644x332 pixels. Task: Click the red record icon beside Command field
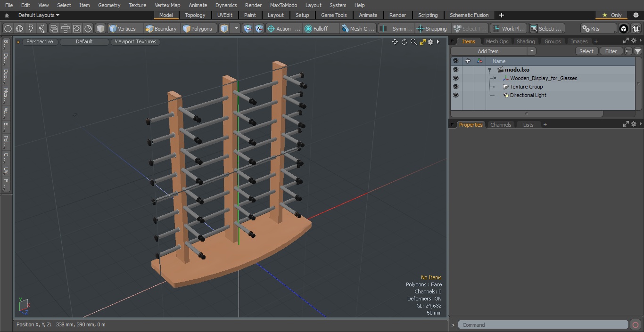click(x=635, y=325)
